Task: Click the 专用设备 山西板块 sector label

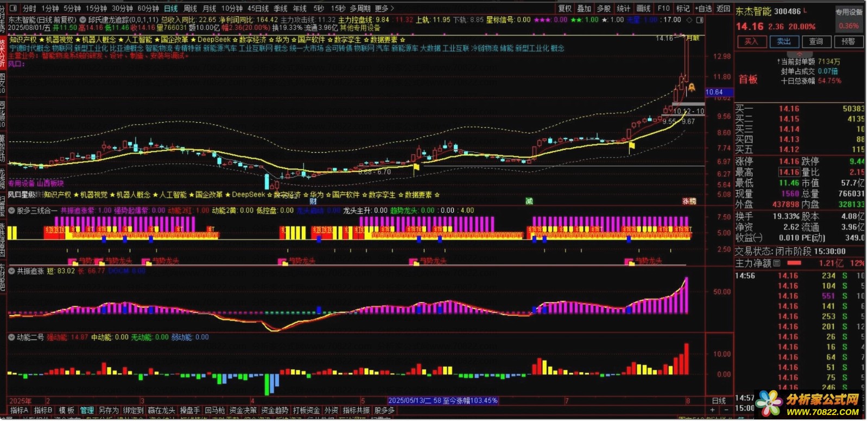Action: point(36,183)
